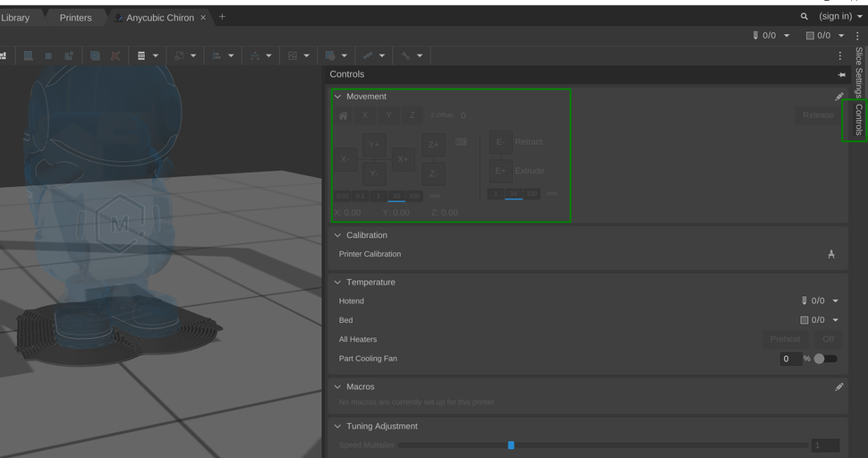Switch to the Library tab
Screen dimensions: 868x458
pos(15,18)
